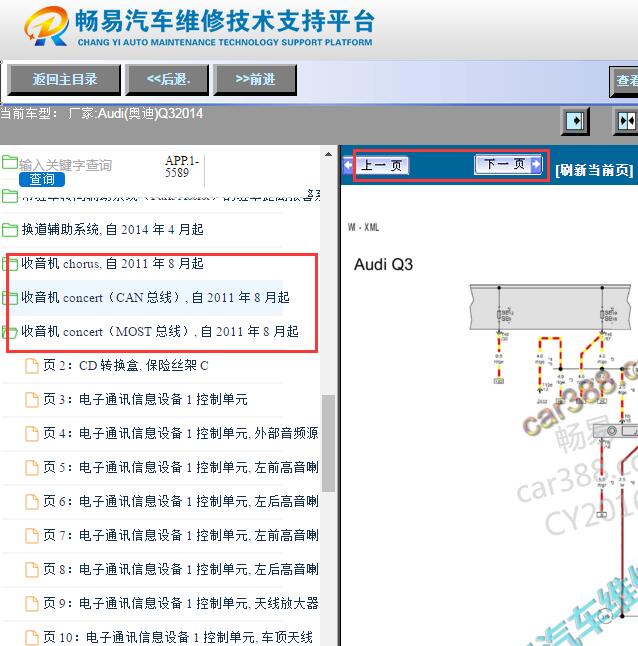
Task: Click document icon beside 页 3
Action: tap(32, 400)
